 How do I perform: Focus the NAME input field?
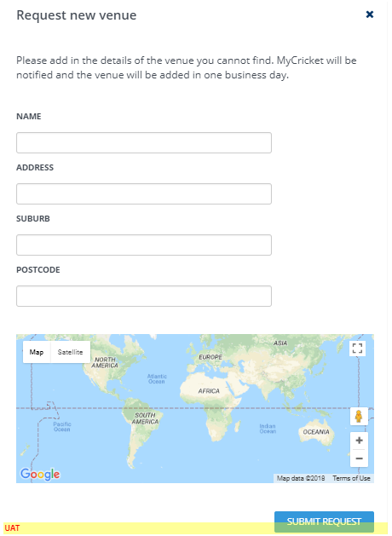pyautogui.click(x=144, y=142)
